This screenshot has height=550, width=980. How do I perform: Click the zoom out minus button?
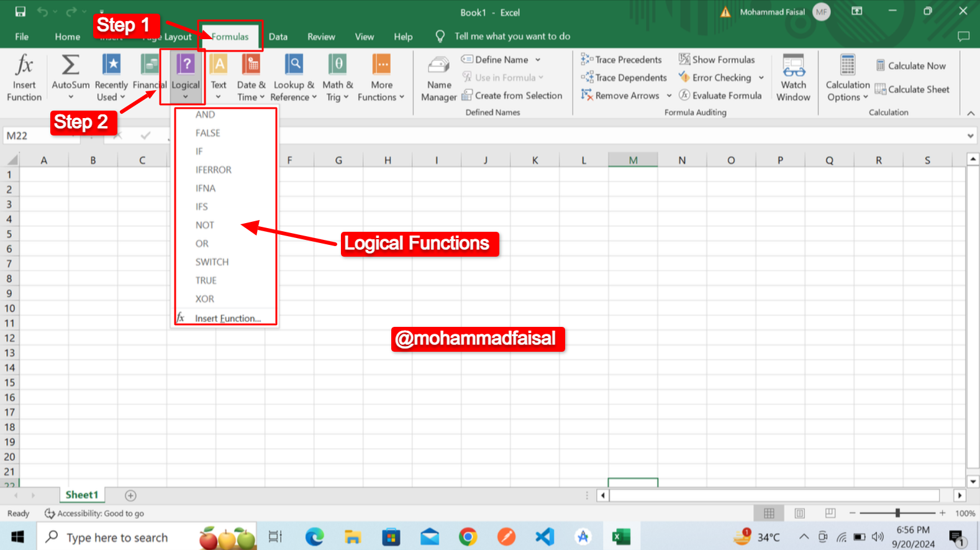(853, 513)
